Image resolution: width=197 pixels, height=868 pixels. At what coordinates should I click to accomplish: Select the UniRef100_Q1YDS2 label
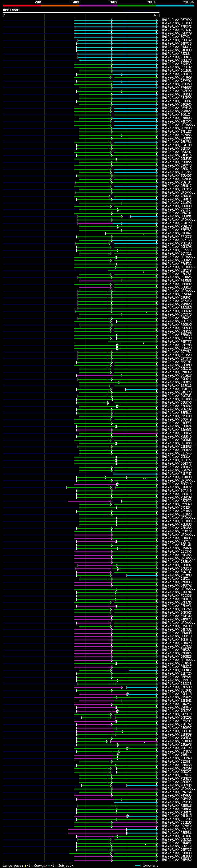point(177,751)
